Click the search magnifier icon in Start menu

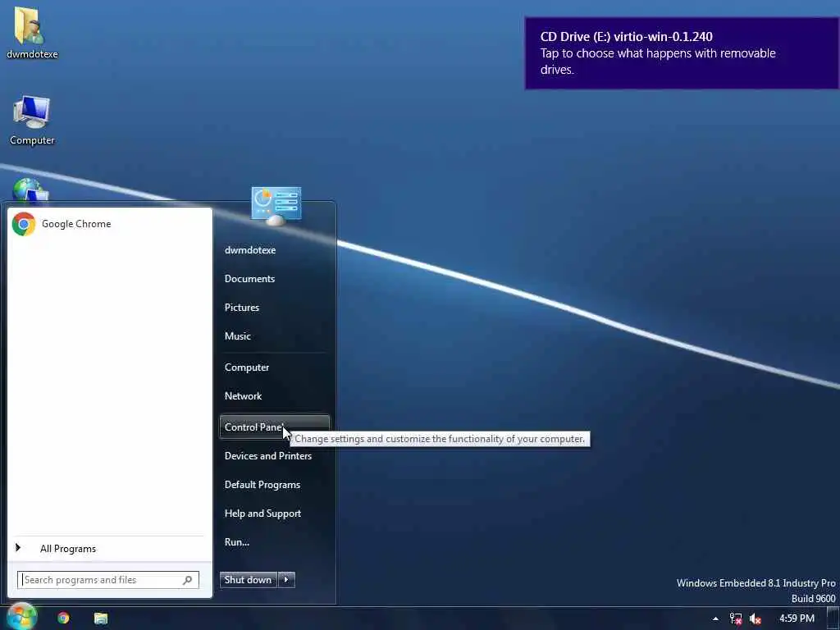[188, 580]
